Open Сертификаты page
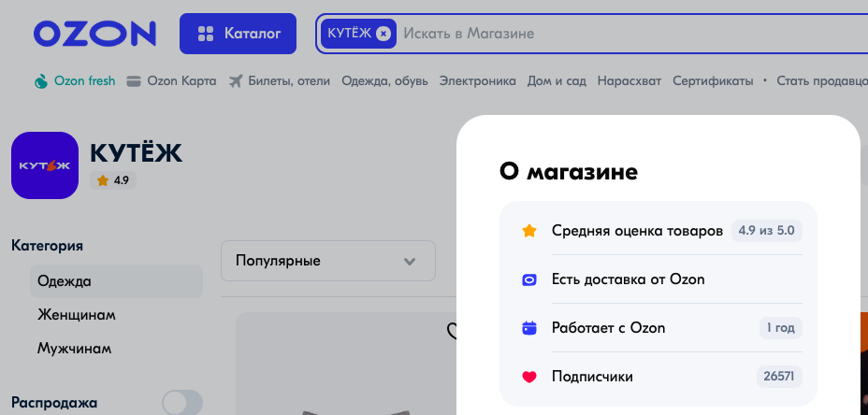 [x=713, y=81]
